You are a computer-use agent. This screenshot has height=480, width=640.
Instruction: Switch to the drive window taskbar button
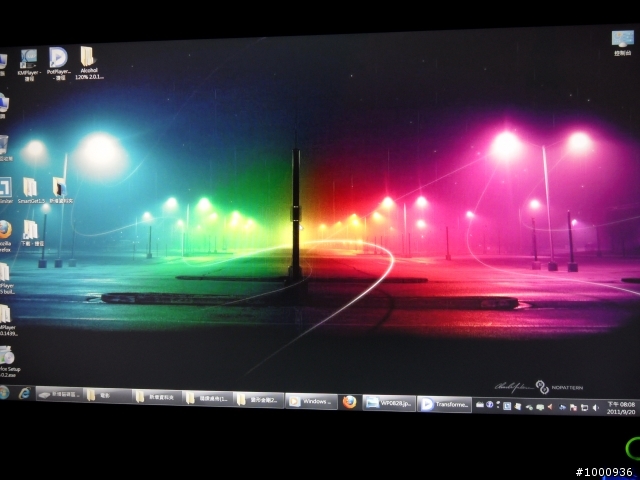[x=59, y=395]
